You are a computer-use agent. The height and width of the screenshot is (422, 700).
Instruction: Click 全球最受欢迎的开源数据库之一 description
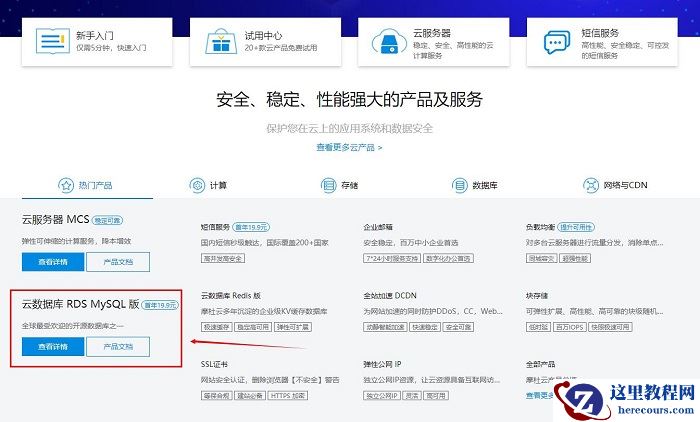72,326
